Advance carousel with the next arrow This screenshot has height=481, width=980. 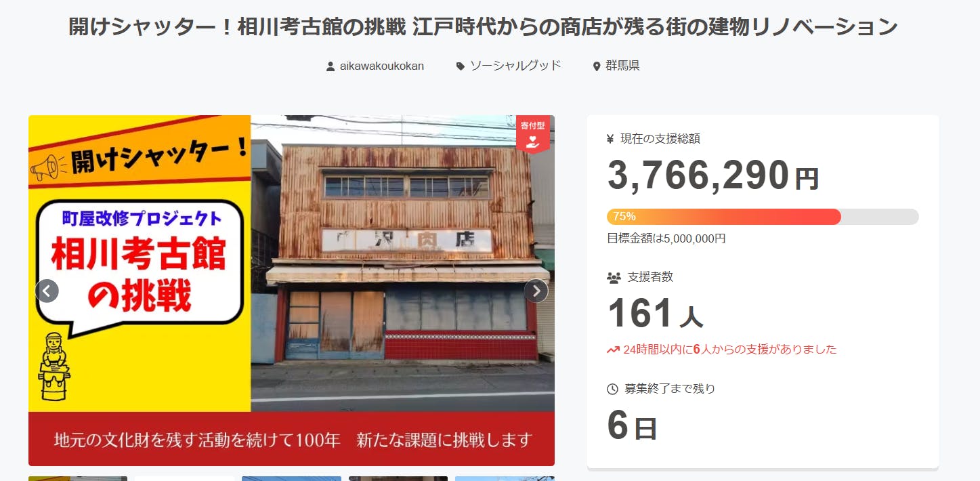[536, 291]
